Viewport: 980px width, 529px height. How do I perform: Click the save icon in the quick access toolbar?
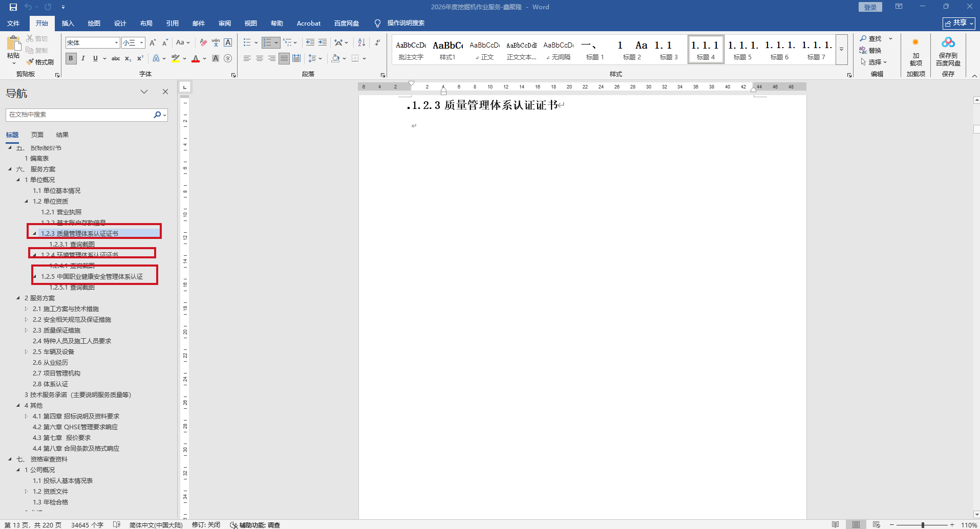click(13, 7)
